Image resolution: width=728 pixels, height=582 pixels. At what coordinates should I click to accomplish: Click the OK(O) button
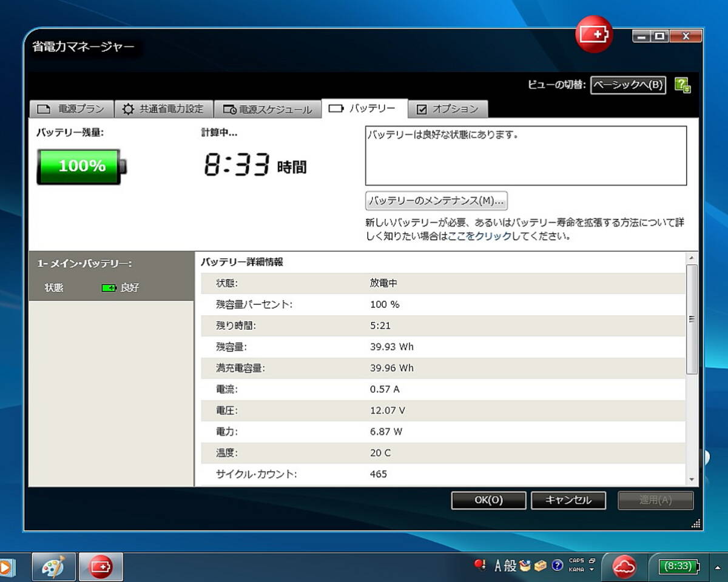pos(488,500)
